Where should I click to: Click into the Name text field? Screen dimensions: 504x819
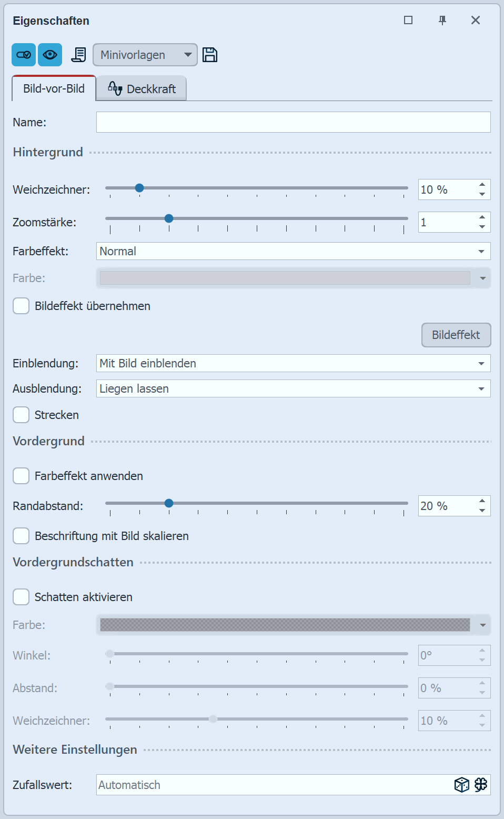coord(293,122)
